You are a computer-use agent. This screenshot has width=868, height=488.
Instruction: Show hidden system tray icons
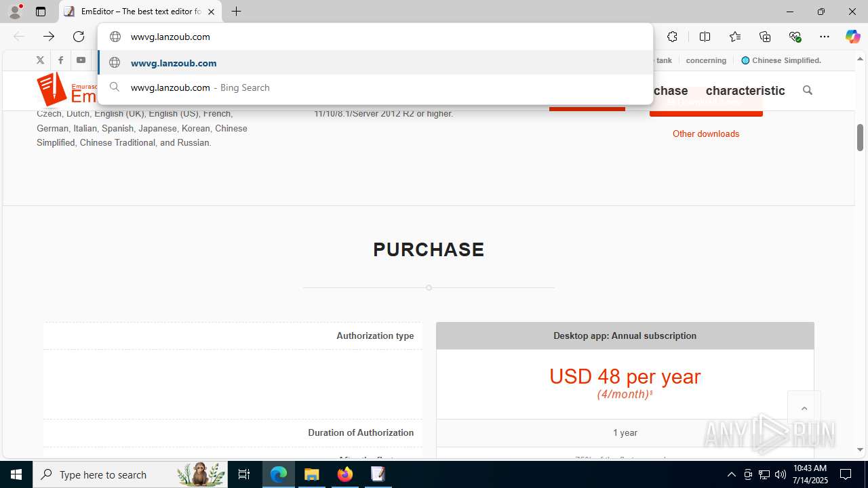click(731, 474)
